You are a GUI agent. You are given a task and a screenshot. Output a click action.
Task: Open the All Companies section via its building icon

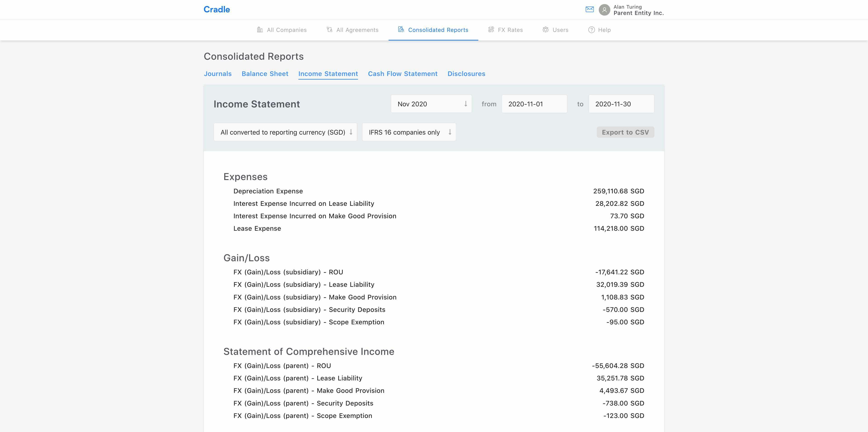(259, 30)
